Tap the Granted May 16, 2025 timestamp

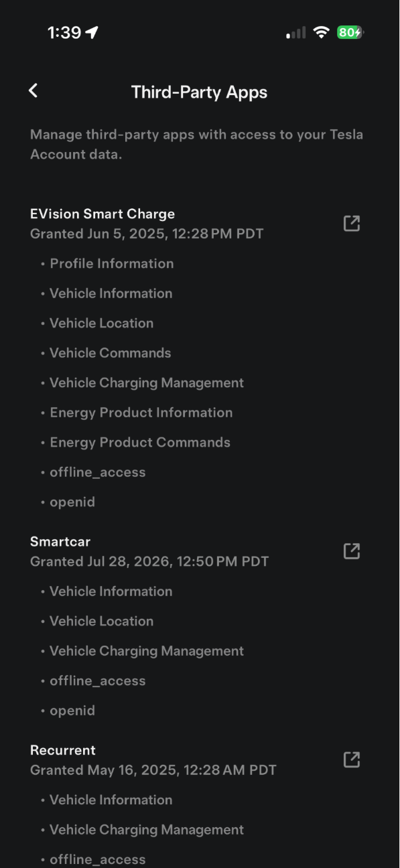coord(153,770)
